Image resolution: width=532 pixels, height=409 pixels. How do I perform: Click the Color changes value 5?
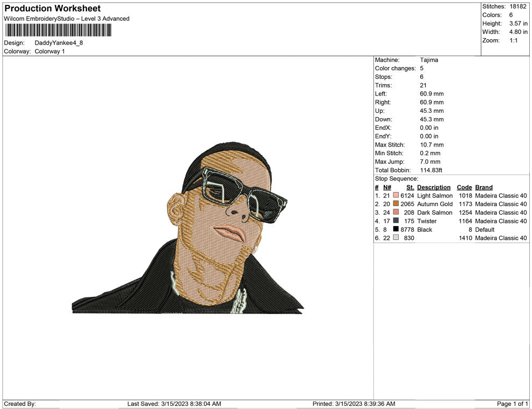[x=422, y=68]
